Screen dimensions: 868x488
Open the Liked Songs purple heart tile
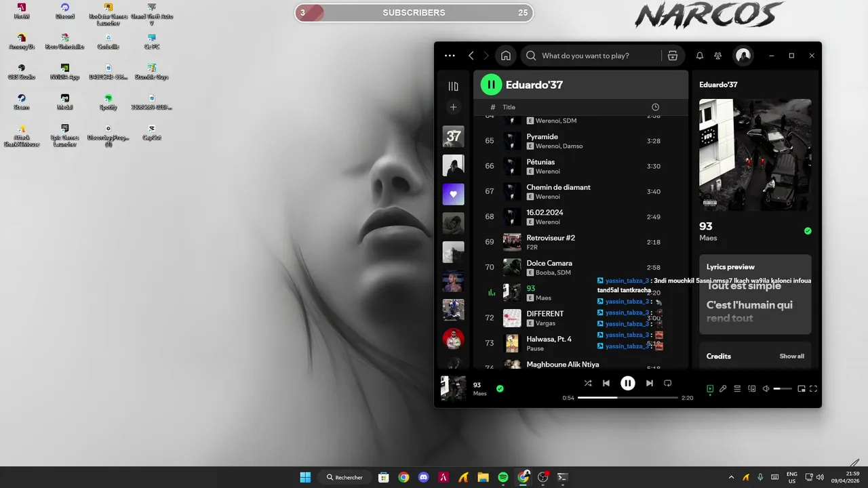coord(454,195)
